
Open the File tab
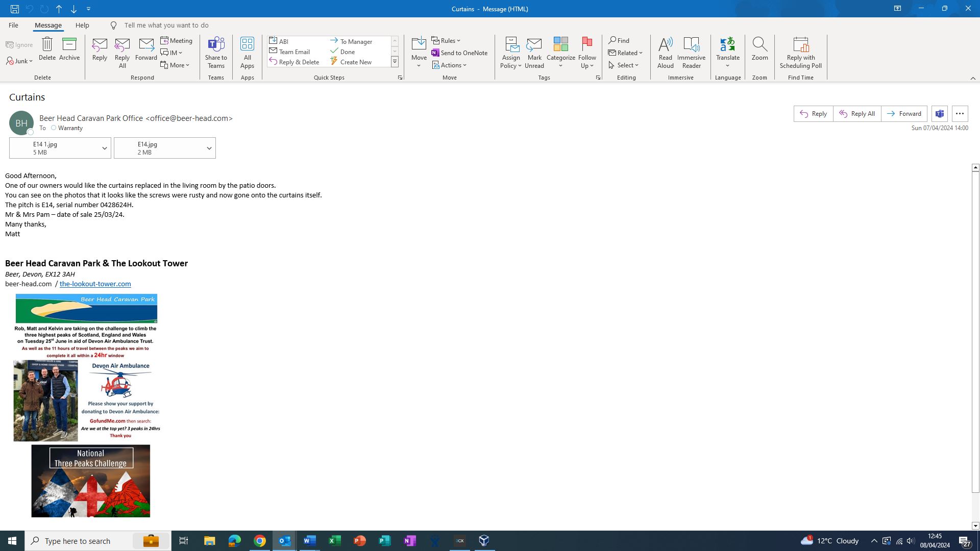(13, 25)
